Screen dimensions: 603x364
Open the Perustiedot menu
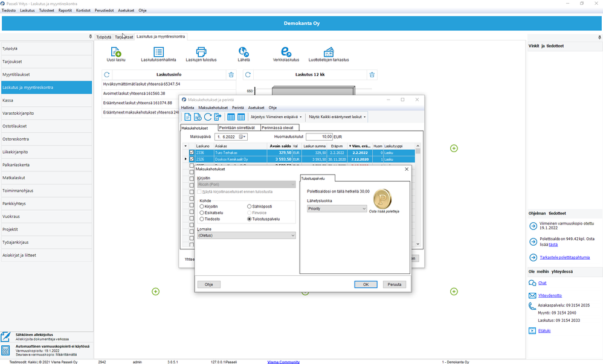click(104, 10)
